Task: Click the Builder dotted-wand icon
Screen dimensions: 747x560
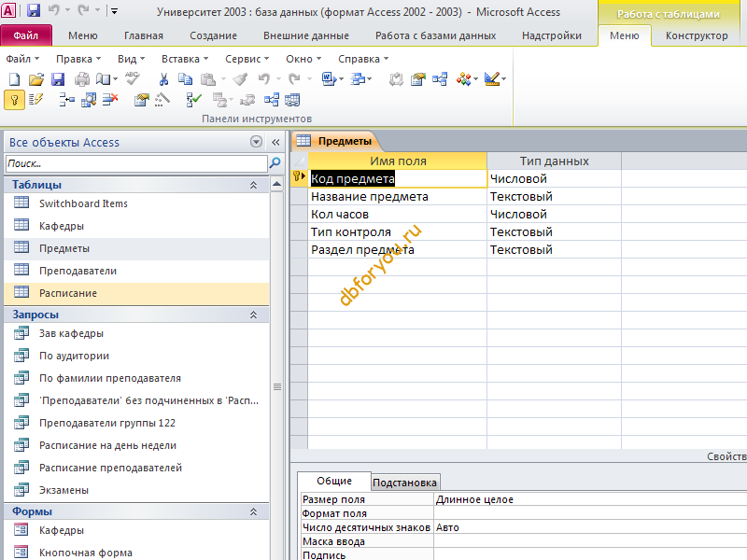Action: click(x=162, y=100)
